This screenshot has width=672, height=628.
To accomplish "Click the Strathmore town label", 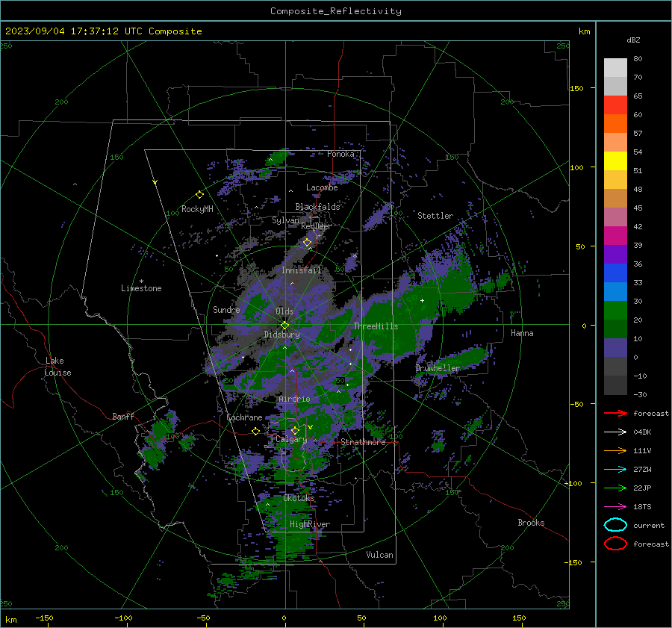I will [364, 442].
